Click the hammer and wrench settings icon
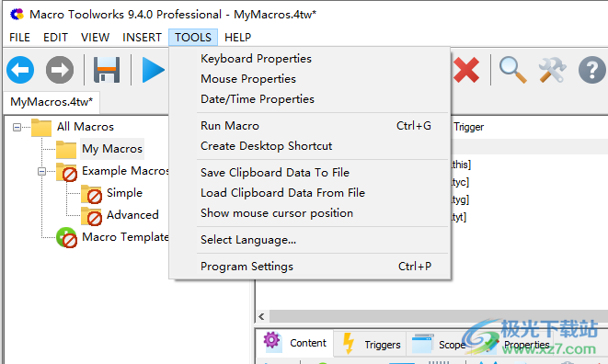 (552, 70)
